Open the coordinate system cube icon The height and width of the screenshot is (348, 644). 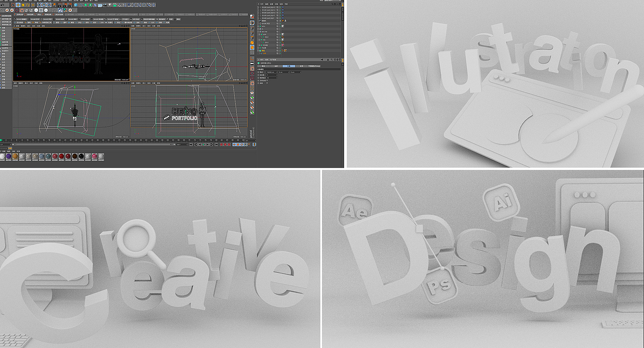(54, 5)
